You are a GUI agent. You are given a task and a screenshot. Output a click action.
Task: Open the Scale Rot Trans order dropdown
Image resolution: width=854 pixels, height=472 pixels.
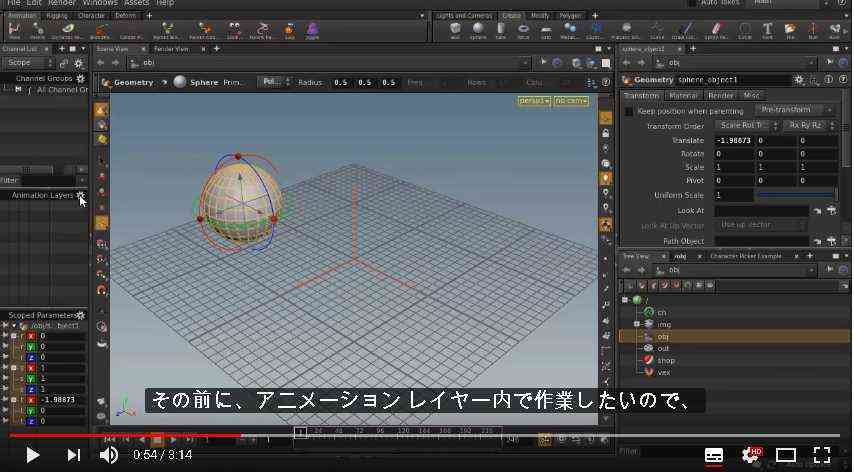[746, 125]
